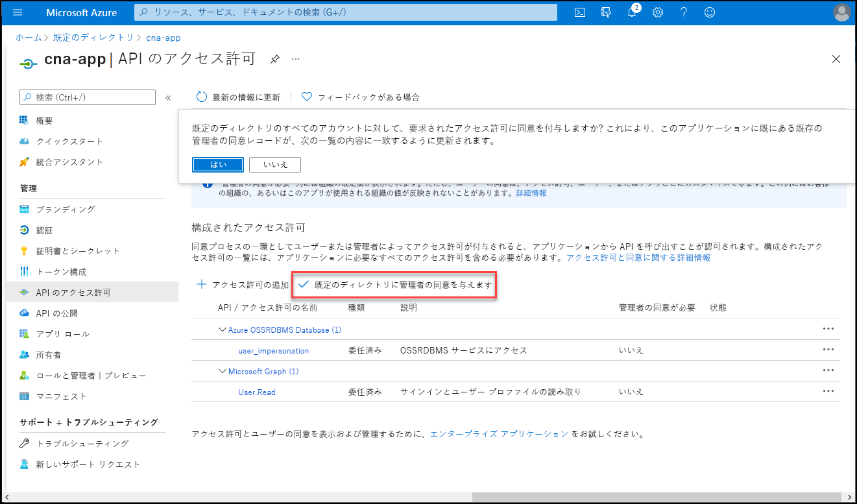Open ellipsis menu for User.Read row
Viewport: 857px width, 504px height.
828,391
